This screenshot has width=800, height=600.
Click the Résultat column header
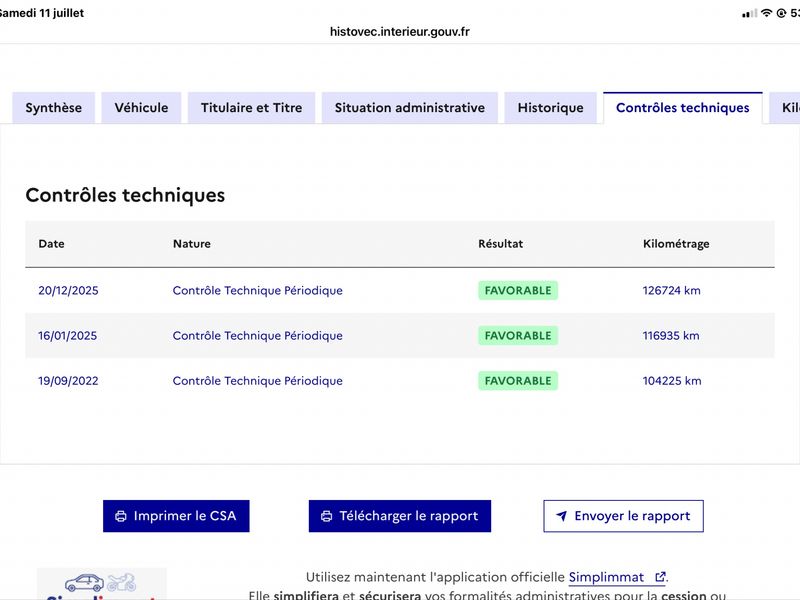tap(501, 244)
